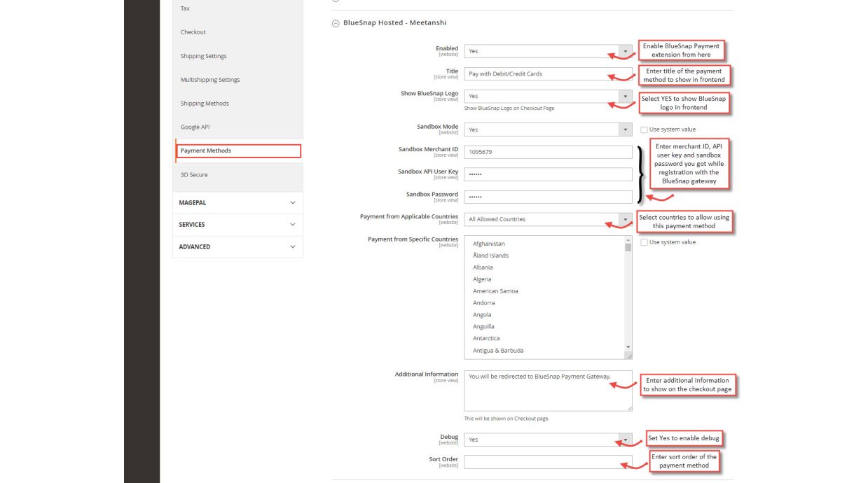Click the Sandbox Merchant ID field
Viewport: 868px width, 483px height.
(548, 152)
